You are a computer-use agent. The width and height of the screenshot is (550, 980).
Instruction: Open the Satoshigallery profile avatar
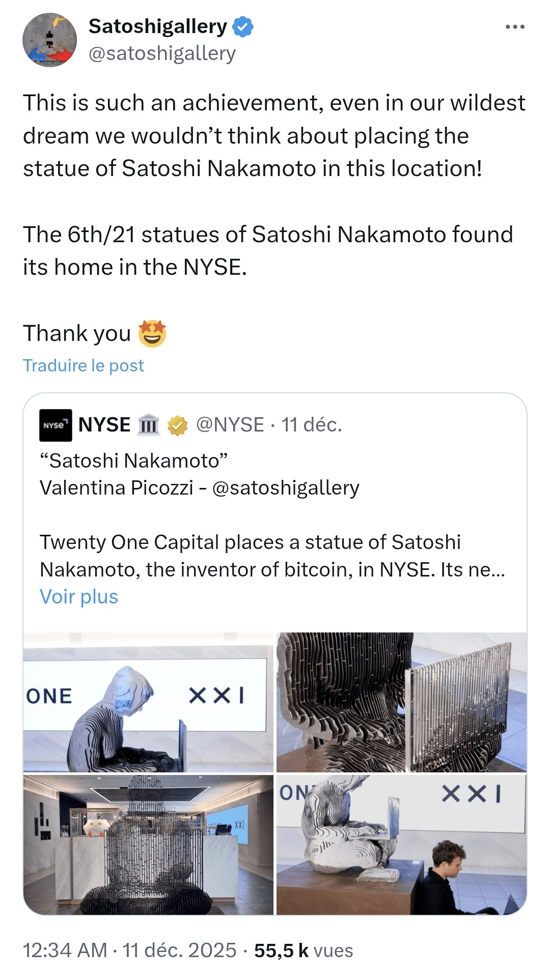(x=49, y=40)
